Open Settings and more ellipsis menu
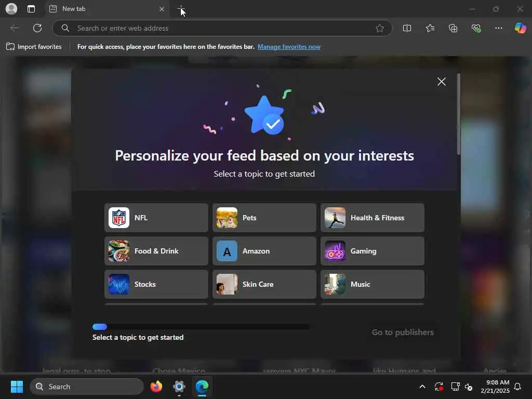The width and height of the screenshot is (532, 399). [x=498, y=28]
